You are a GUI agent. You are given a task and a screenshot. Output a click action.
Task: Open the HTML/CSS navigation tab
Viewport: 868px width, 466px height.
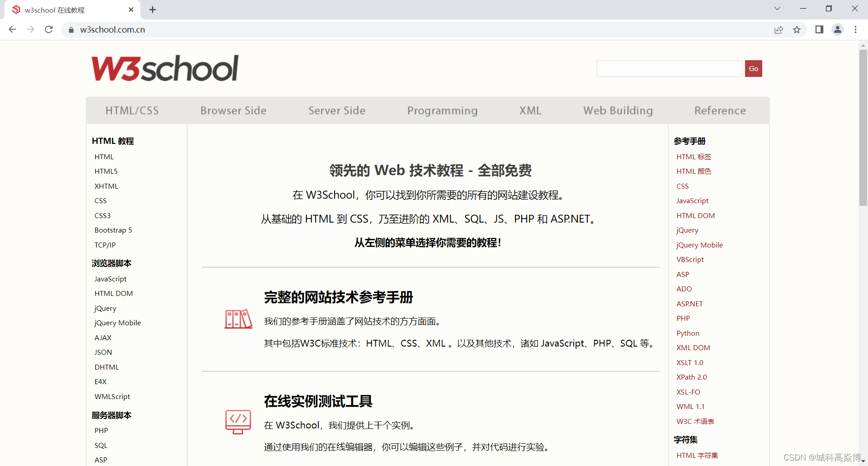tap(132, 110)
